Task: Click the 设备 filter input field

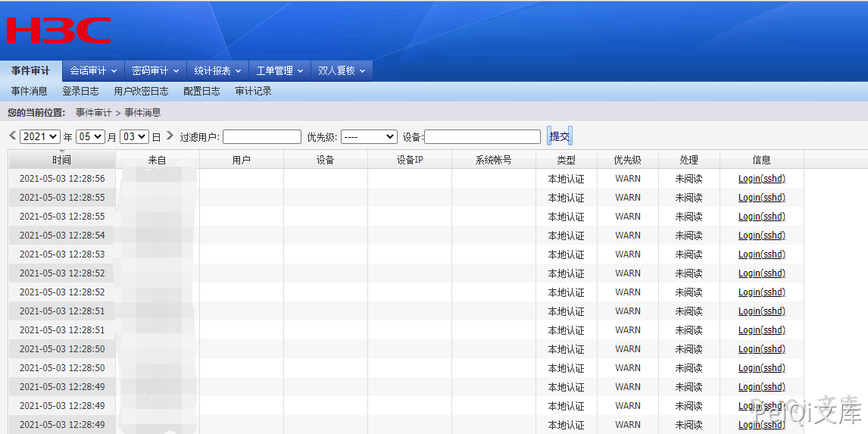Action: click(482, 137)
